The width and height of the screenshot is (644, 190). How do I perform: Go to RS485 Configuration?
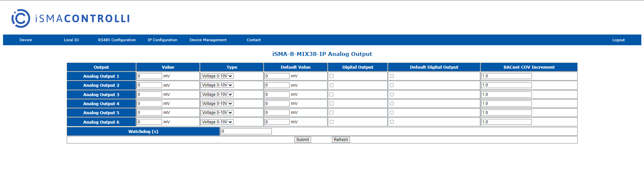(x=117, y=40)
